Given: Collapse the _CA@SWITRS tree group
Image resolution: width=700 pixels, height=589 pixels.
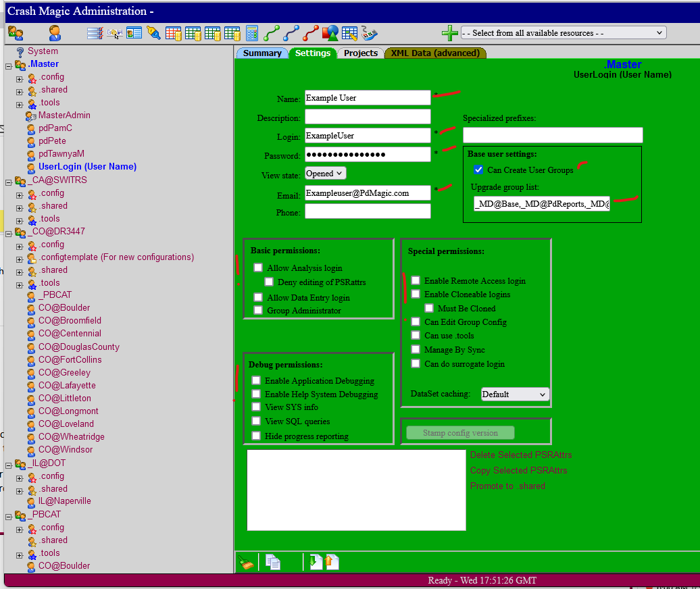Looking at the screenshot, I should pyautogui.click(x=9, y=182).
